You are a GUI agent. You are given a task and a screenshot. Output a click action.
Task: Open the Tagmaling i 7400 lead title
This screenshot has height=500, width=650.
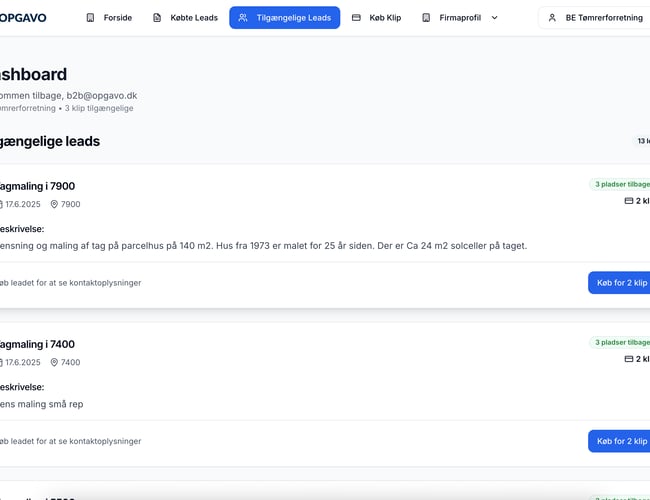[37, 344]
